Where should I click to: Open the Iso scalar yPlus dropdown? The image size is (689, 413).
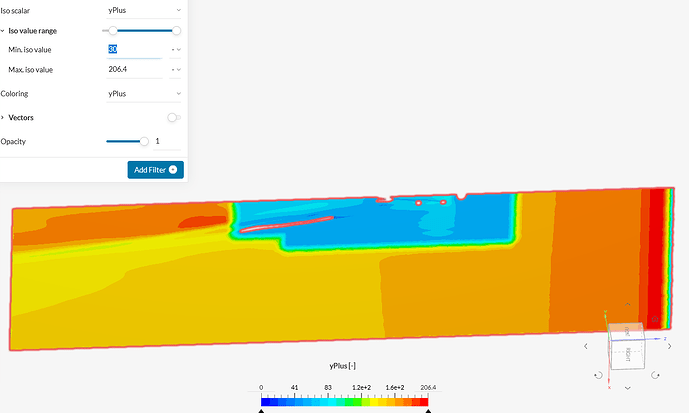(144, 10)
